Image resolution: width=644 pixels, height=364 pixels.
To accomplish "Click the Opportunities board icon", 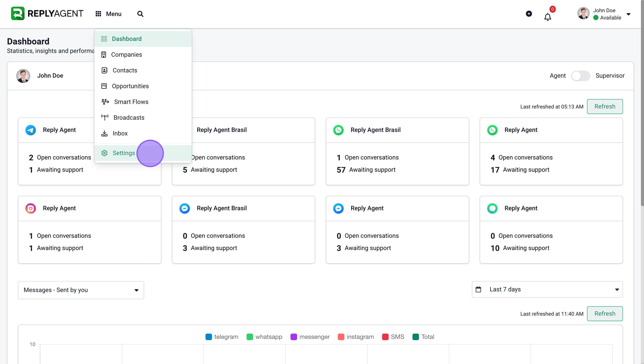I will pos(104,86).
